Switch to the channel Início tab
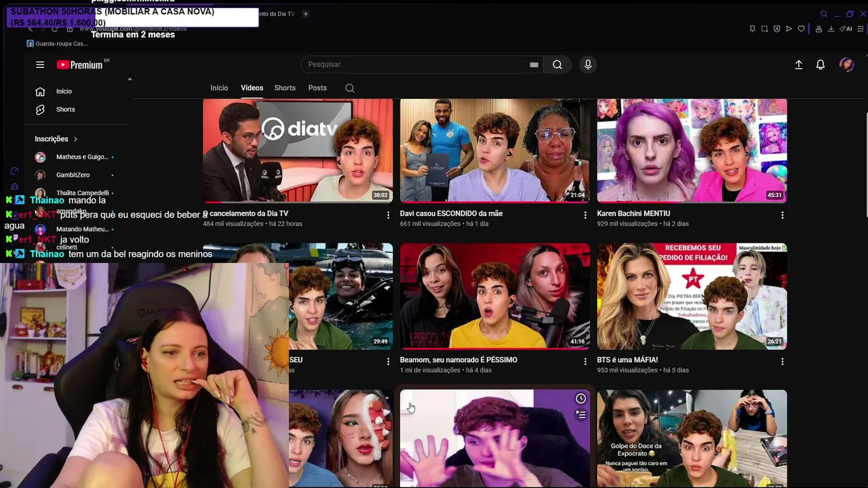The image size is (868, 488). tap(219, 88)
